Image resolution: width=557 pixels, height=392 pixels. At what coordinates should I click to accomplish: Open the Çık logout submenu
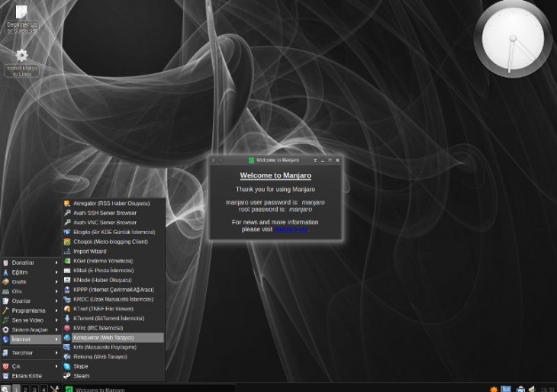pyautogui.click(x=31, y=366)
